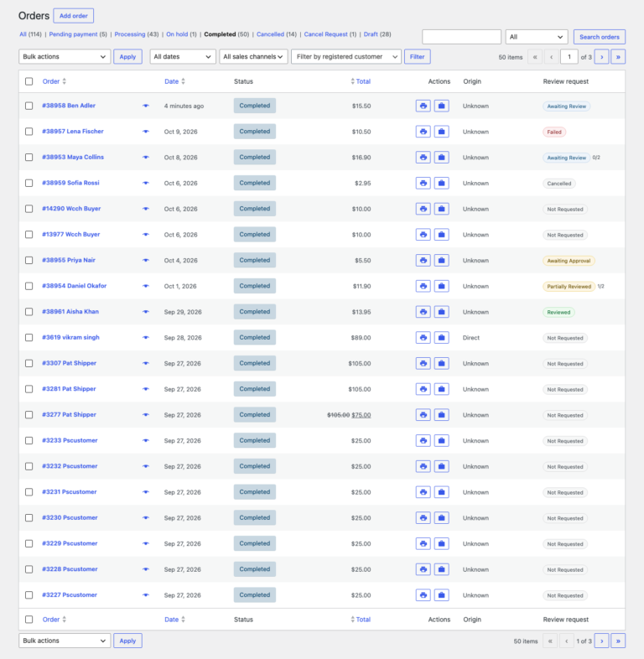644x659 pixels.
Task: Preview order #3277 Pat Shipper with eye icon
Action: 145,415
